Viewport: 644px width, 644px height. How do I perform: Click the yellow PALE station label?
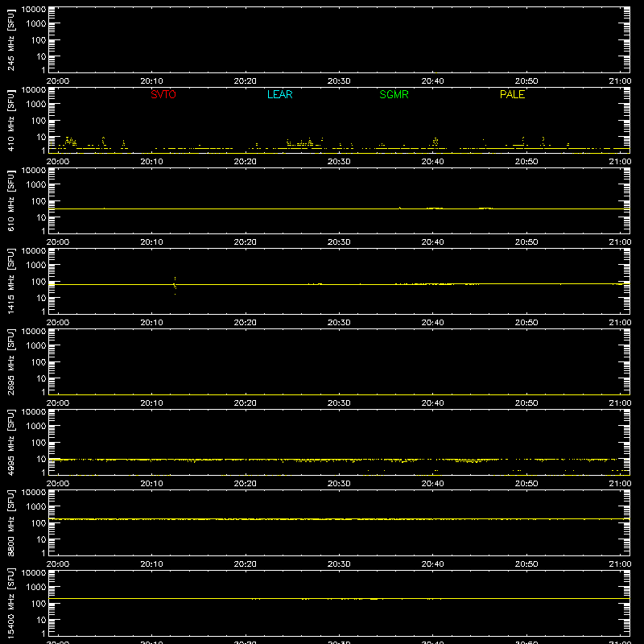pyautogui.click(x=512, y=94)
